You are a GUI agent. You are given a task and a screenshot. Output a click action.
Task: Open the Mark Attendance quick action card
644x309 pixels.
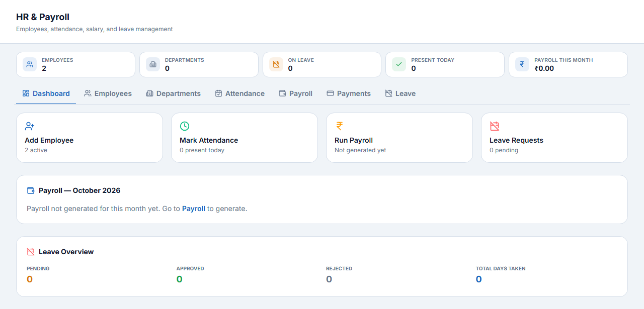click(245, 138)
